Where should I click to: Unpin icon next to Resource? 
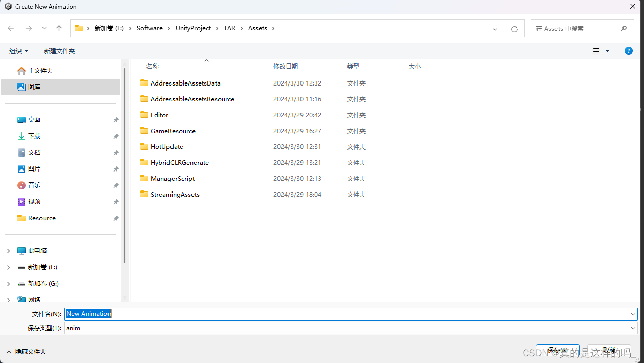[116, 218]
